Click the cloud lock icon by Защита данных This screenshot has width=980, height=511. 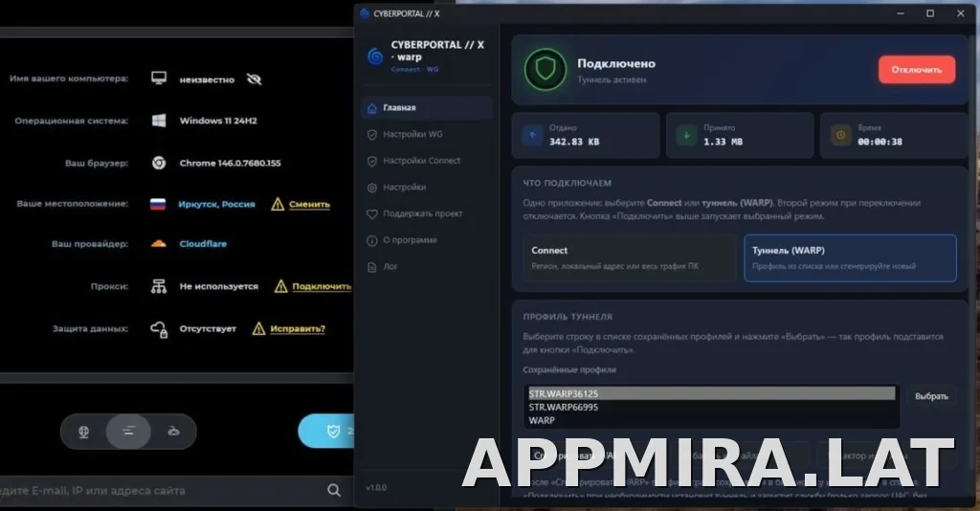coord(159,329)
